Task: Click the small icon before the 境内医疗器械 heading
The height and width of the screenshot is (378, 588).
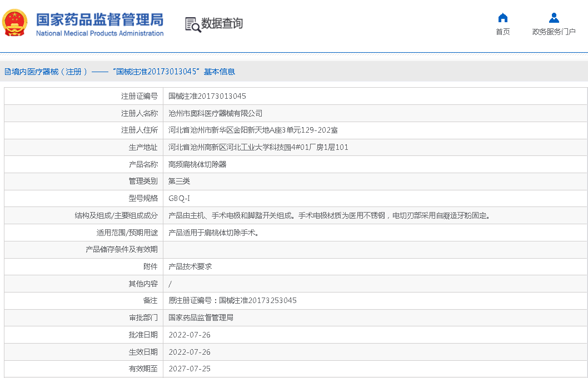Action: (7, 72)
